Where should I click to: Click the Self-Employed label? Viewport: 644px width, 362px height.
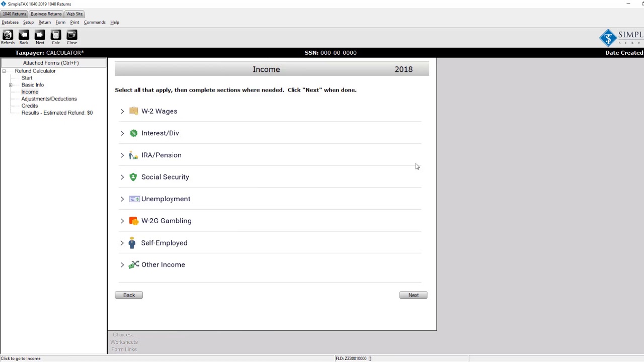[x=164, y=243]
